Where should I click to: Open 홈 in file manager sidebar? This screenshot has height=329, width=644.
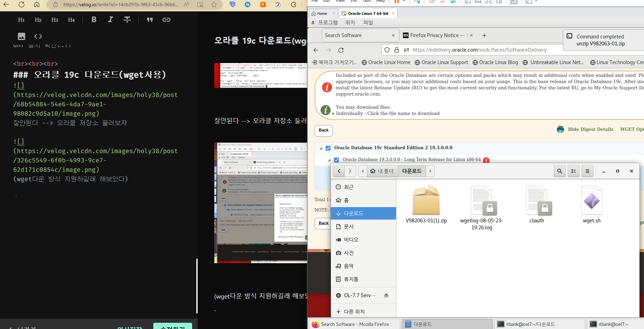pyautogui.click(x=363, y=200)
